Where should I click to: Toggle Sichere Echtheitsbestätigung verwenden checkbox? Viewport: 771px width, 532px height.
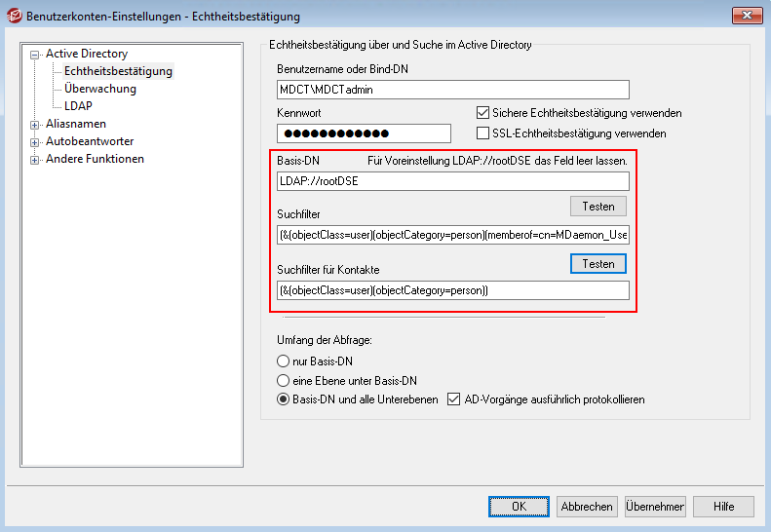(482, 113)
